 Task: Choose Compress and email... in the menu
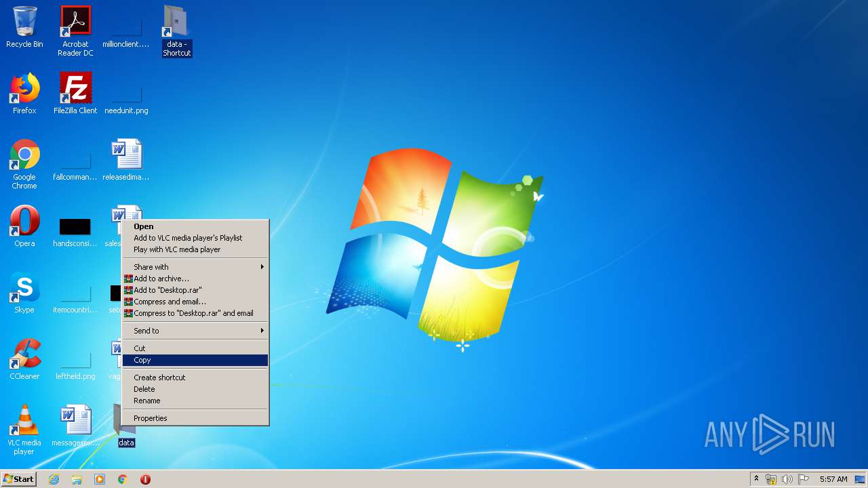coord(195,302)
